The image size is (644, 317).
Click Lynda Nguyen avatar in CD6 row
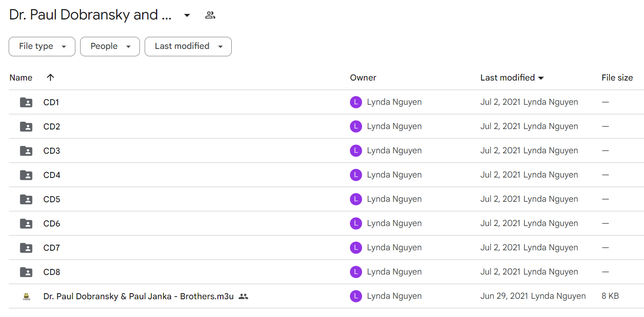(356, 223)
